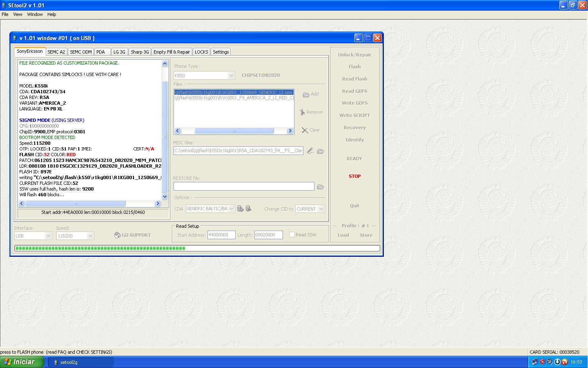The image size is (588, 368).
Task: Click the Iniciar start button
Action: pos(22,362)
